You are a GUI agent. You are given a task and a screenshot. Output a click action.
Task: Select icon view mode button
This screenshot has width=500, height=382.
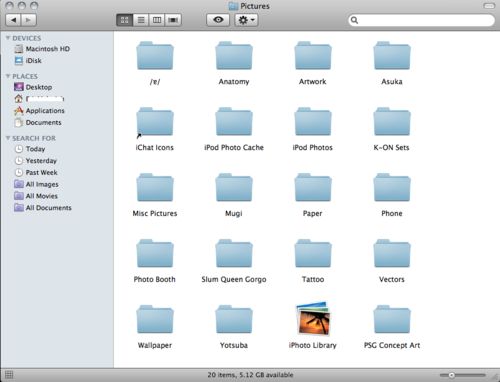point(125,20)
